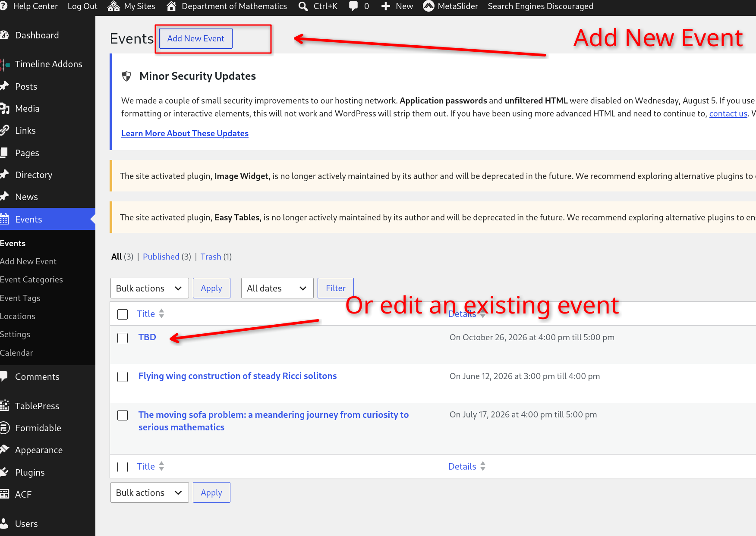The width and height of the screenshot is (756, 536).
Task: Click the Users person icon
Action: (4, 523)
